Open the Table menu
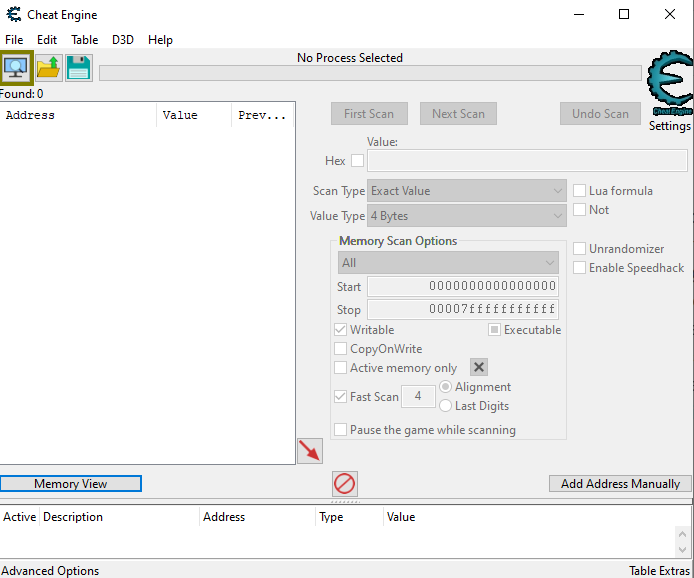This screenshot has width=694, height=578. (84, 40)
